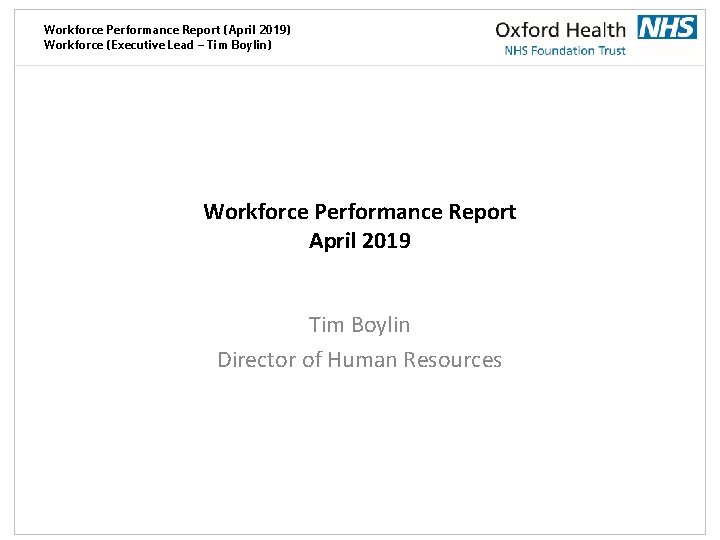The width and height of the screenshot is (720, 540).
Task: Click the 'Oxford Health' heading text
Action: (560, 30)
